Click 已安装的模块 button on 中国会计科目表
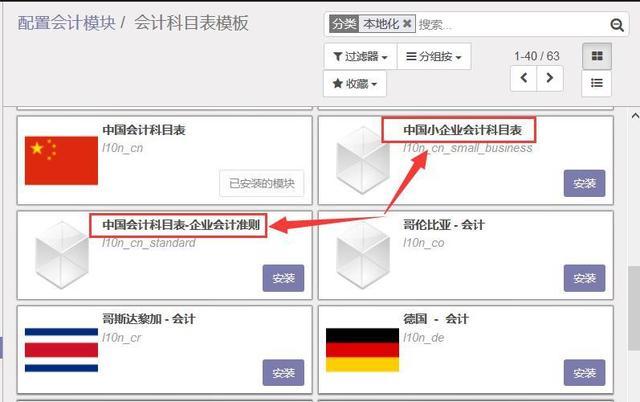640x402 pixels. click(262, 183)
